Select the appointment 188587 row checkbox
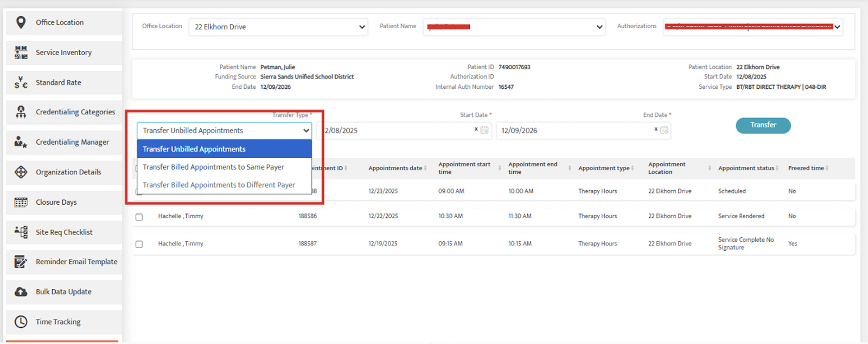 pos(139,244)
